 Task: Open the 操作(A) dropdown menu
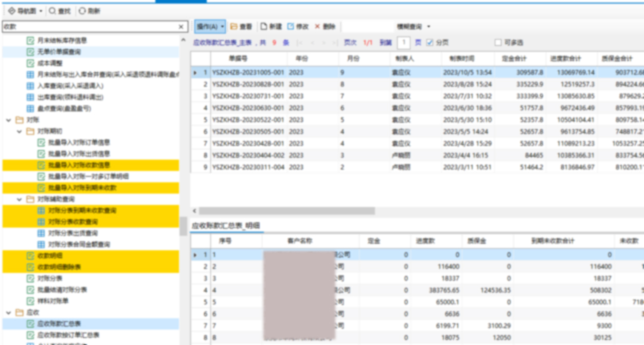pyautogui.click(x=210, y=26)
